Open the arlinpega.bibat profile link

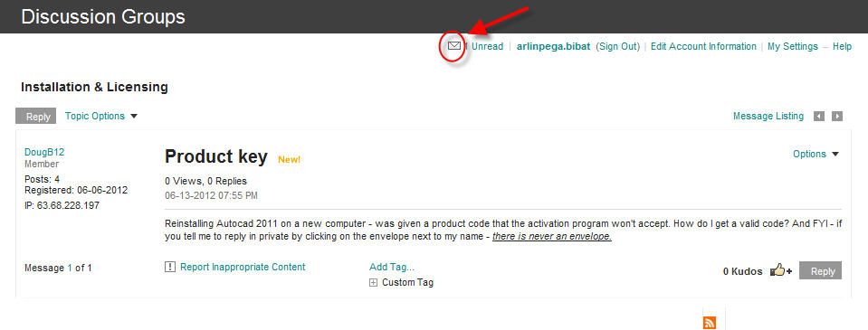[x=553, y=46]
